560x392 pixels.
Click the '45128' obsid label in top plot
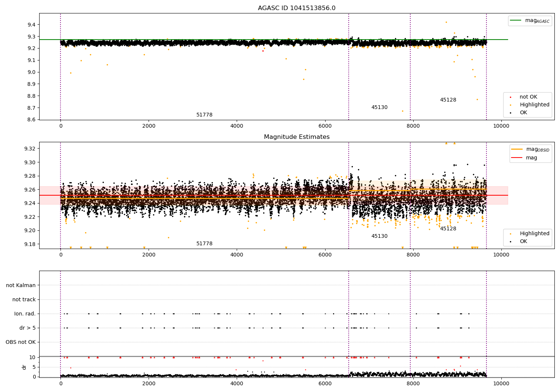pos(448,100)
